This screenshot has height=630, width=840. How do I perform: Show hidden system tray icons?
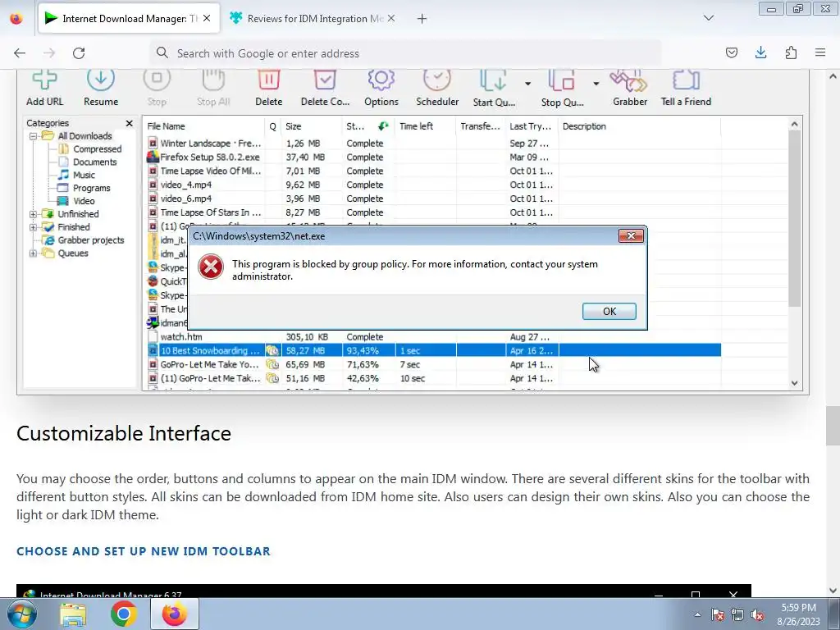697,614
